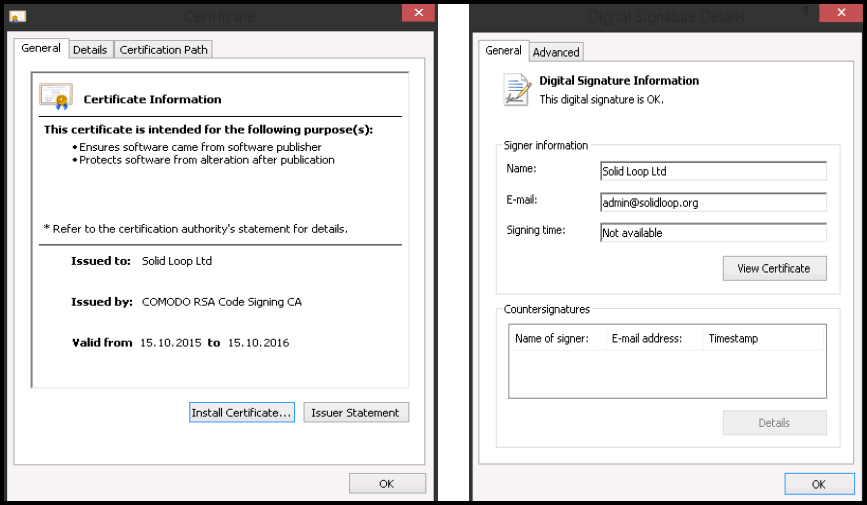
Task: Click the Timestamp column header
Action: [764, 338]
